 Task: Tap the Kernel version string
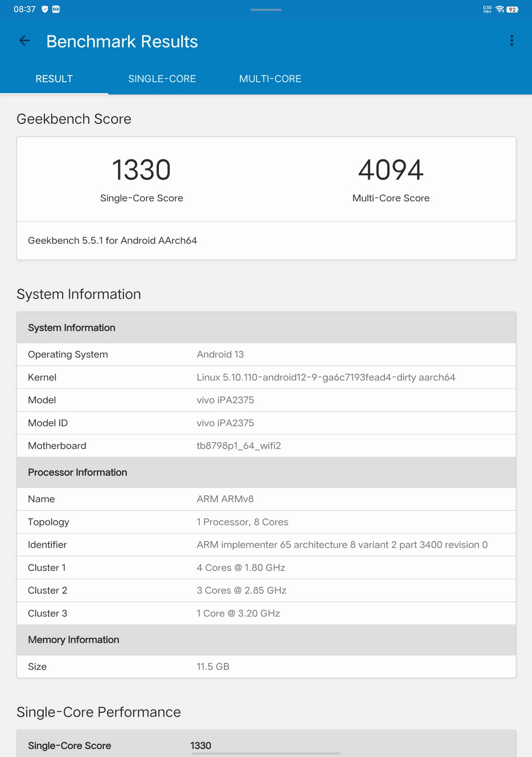[326, 377]
